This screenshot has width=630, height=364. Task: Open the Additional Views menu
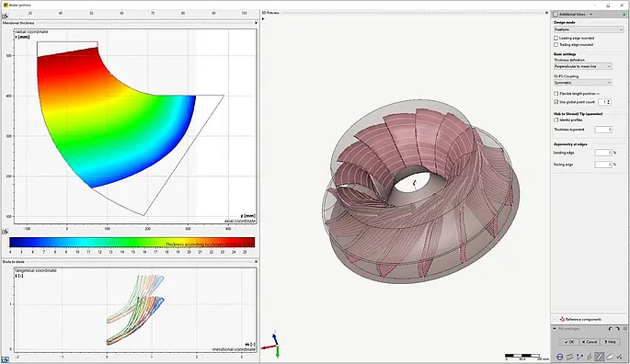(x=573, y=14)
